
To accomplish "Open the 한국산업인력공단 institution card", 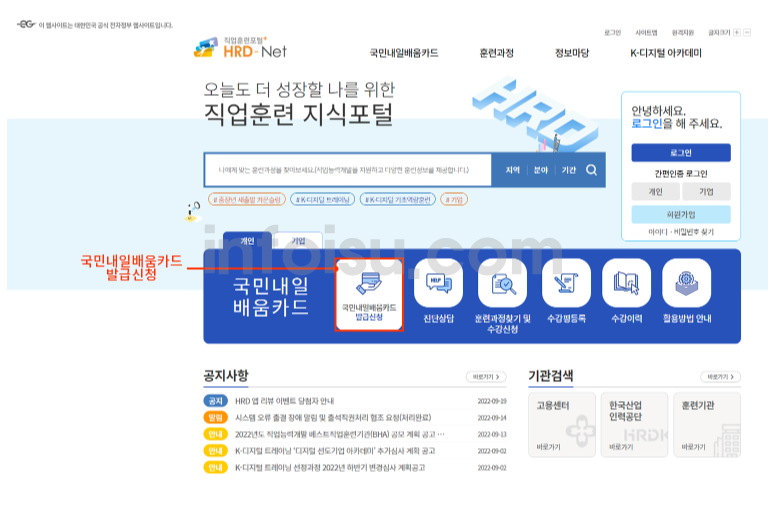I will (x=634, y=425).
